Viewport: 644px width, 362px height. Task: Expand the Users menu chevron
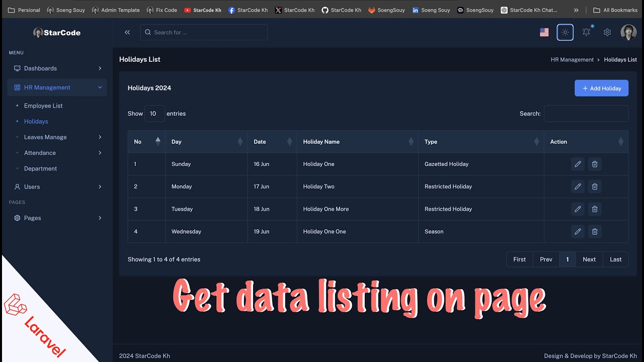[x=100, y=187]
